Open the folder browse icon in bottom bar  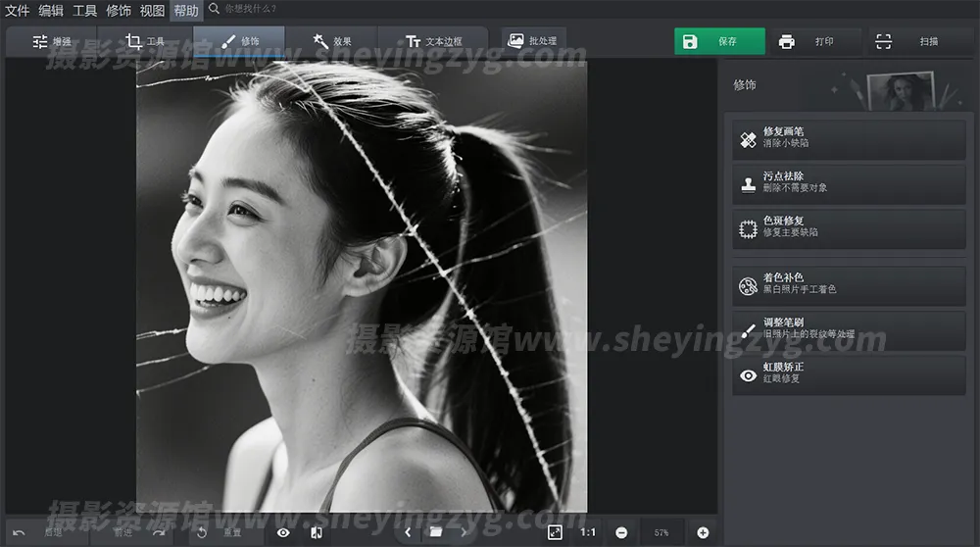point(436,532)
